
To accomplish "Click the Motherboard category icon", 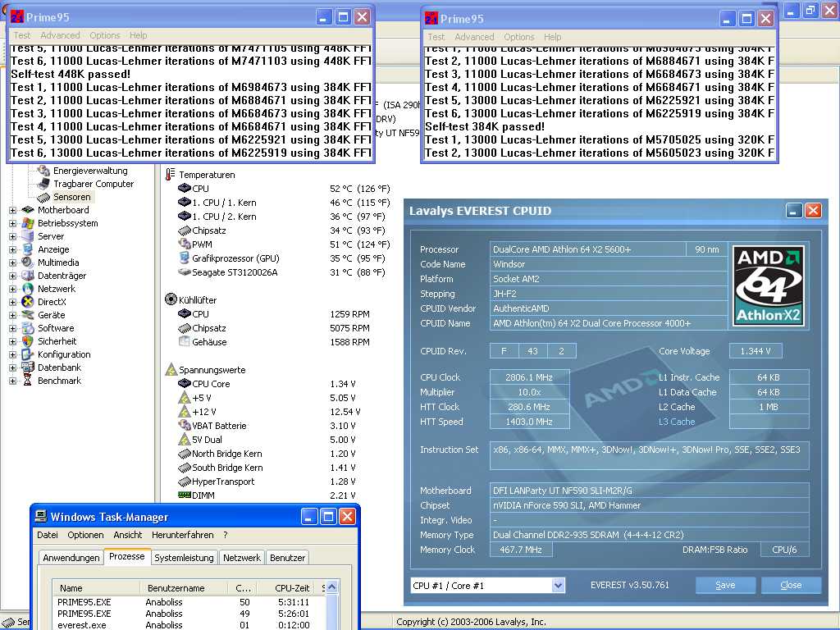I will click(x=28, y=210).
